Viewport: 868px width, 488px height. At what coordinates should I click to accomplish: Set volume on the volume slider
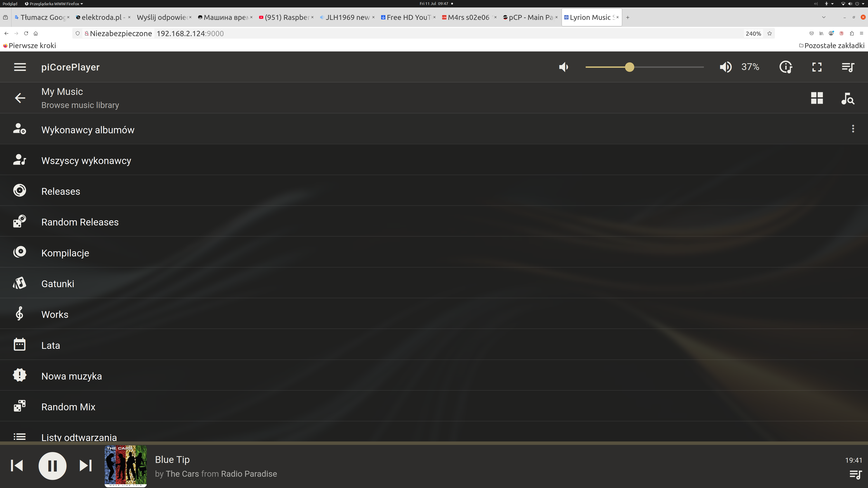coord(644,67)
